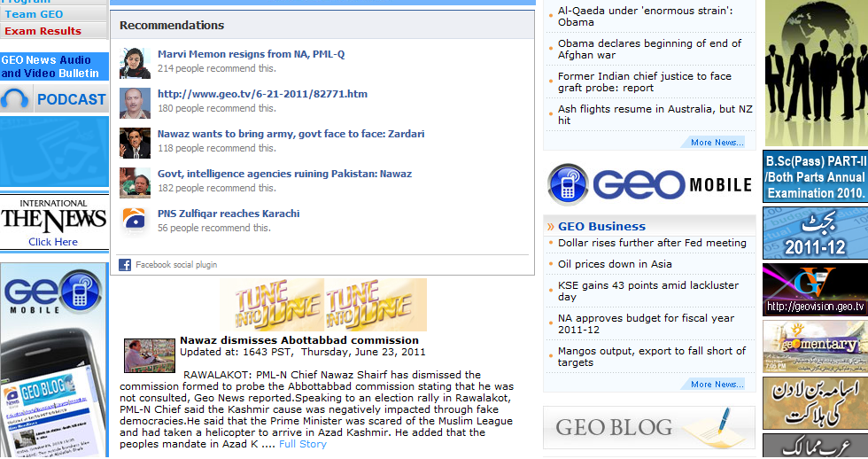Click the Facebook icon in social plugin

(x=125, y=265)
